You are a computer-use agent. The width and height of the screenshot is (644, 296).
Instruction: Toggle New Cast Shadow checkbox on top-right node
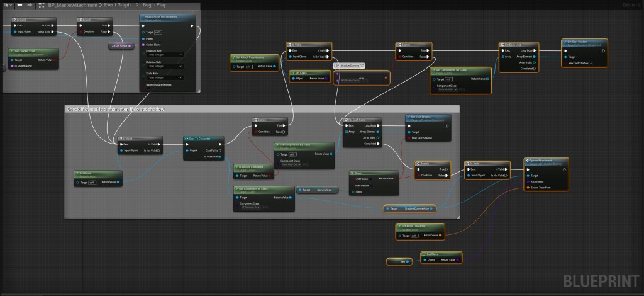click(590, 63)
